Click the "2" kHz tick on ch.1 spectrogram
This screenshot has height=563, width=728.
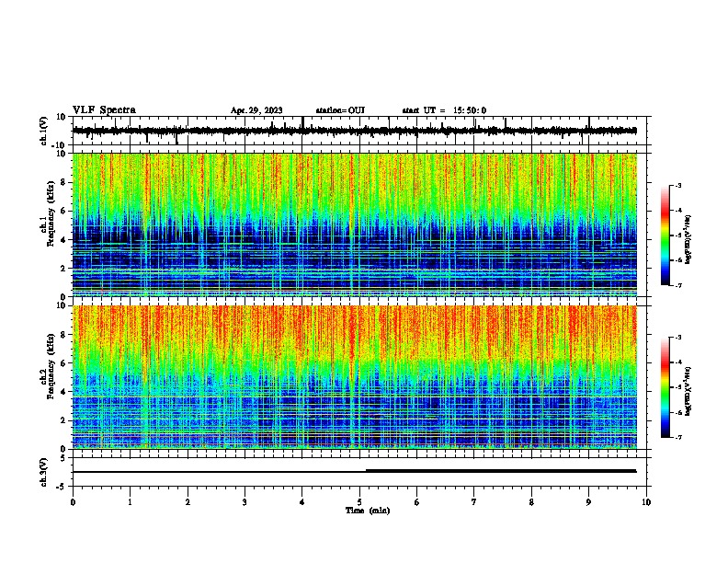click(x=64, y=269)
